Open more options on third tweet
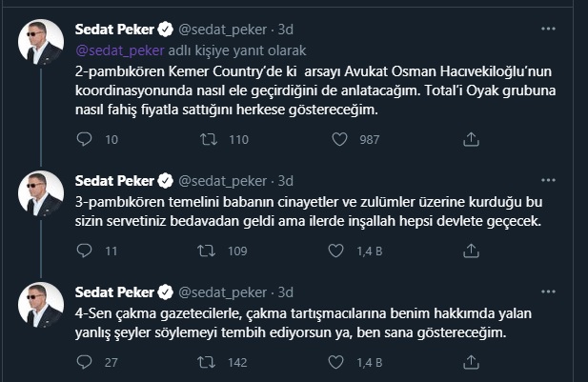 [548, 291]
